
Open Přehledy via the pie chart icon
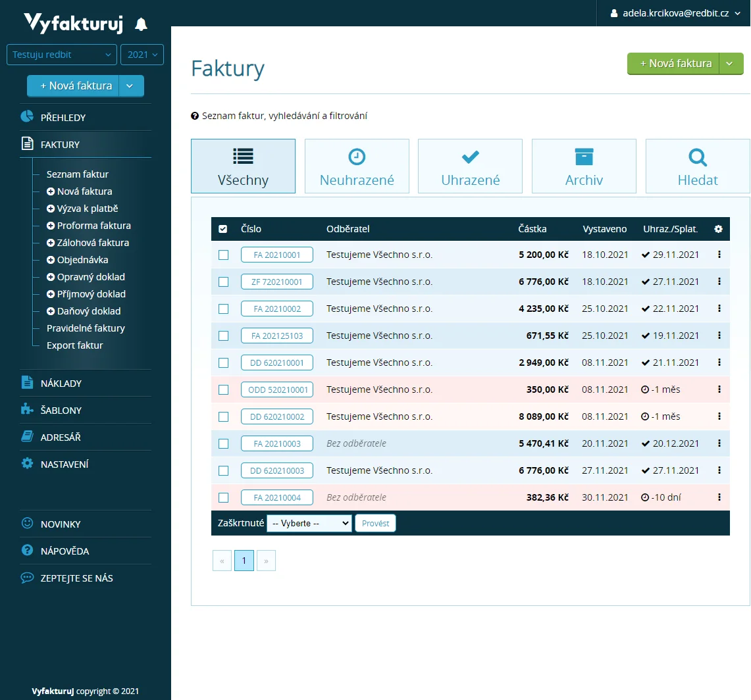tap(27, 116)
